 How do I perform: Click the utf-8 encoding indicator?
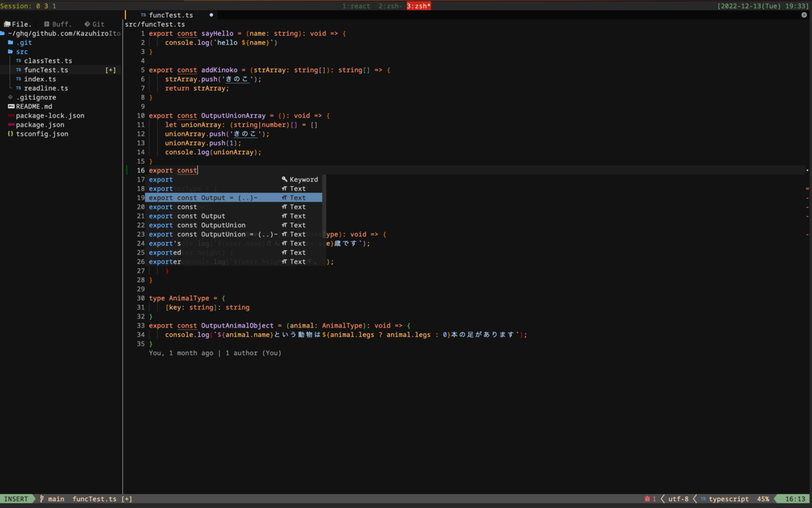(x=678, y=499)
